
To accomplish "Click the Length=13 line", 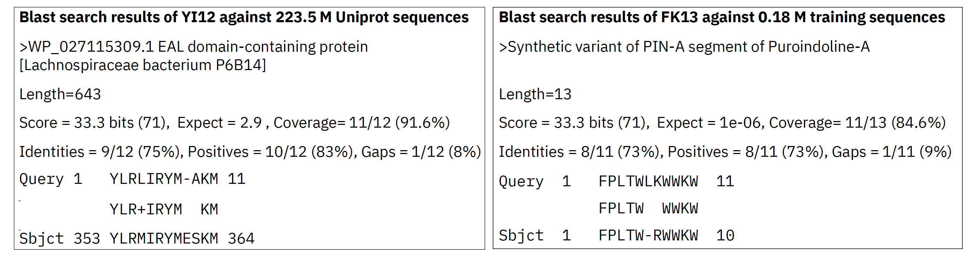I will 535,94.
